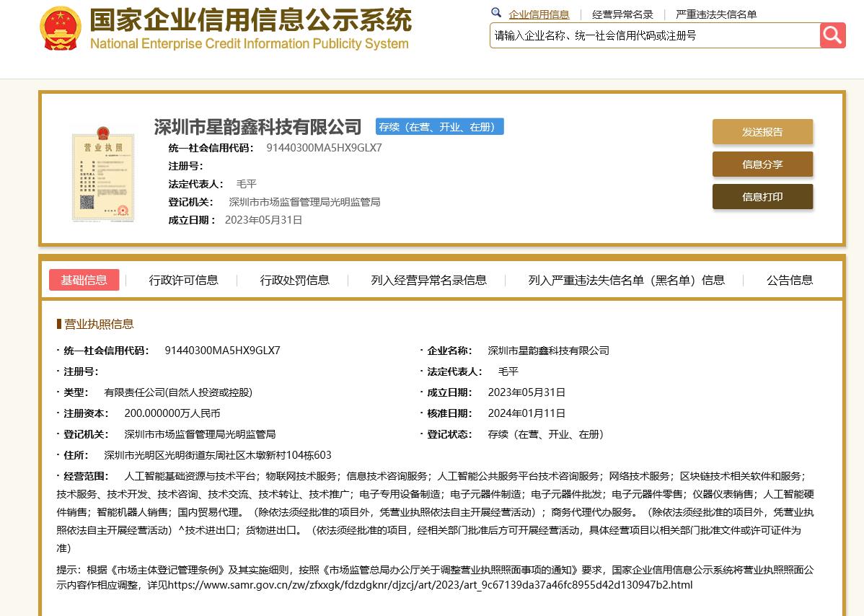The width and height of the screenshot is (864, 616).
Task: Click the samr.gov.cn notice URL
Action: click(431, 584)
